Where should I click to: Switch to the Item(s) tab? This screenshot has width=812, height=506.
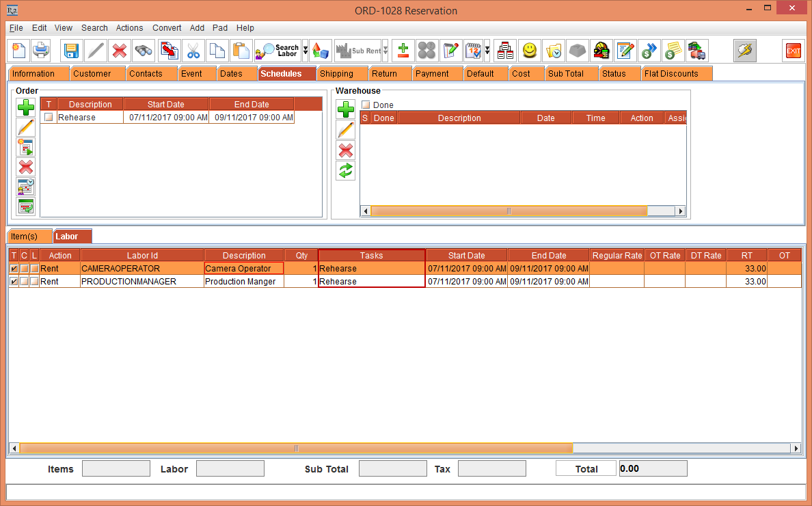[29, 236]
